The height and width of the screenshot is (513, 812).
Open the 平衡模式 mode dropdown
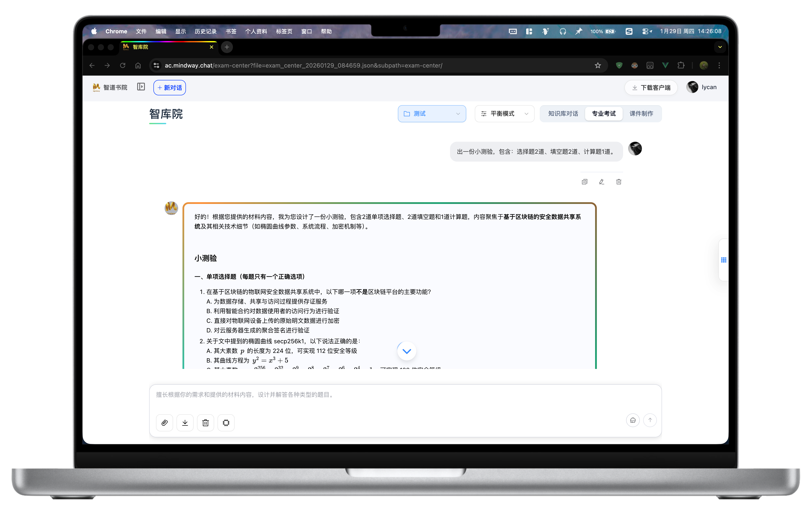(x=505, y=114)
